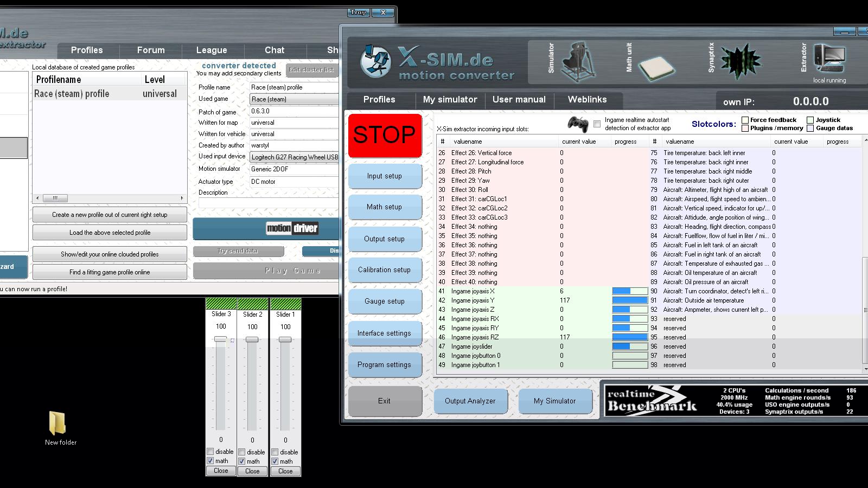The image size is (868, 488).
Task: Enable Ingame realtime autostart checkbox
Action: pos(597,124)
